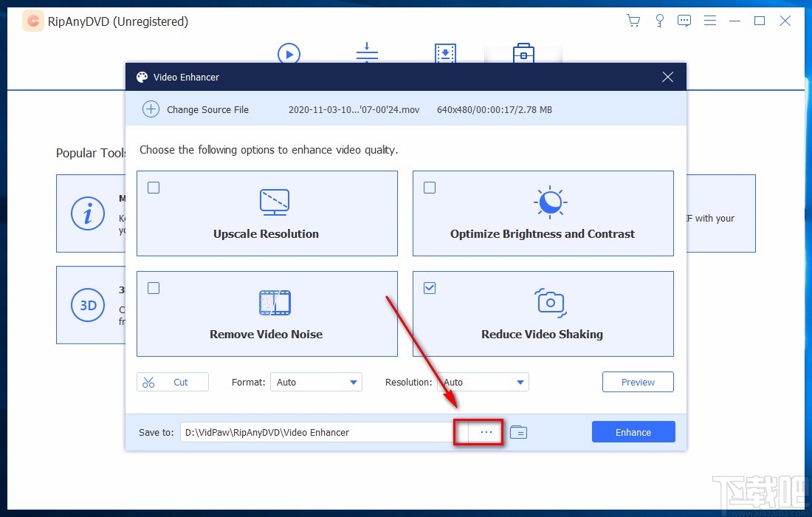Click the scissors Cut button

(x=173, y=382)
